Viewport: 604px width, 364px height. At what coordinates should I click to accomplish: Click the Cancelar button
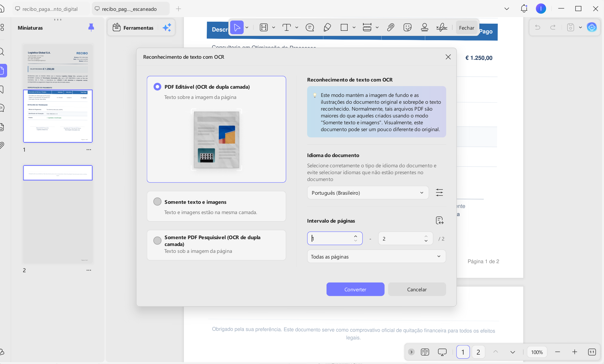point(417,289)
